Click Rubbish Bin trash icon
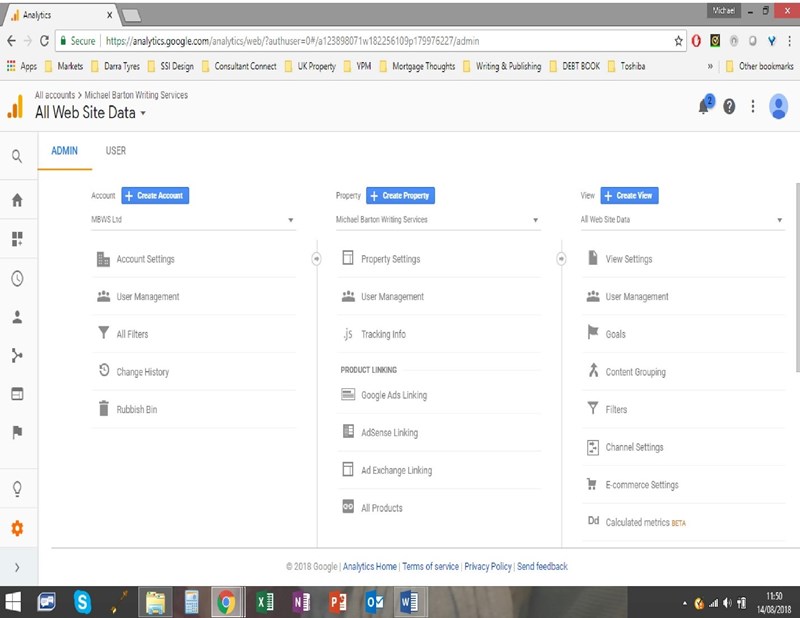800x618 pixels. click(x=104, y=408)
